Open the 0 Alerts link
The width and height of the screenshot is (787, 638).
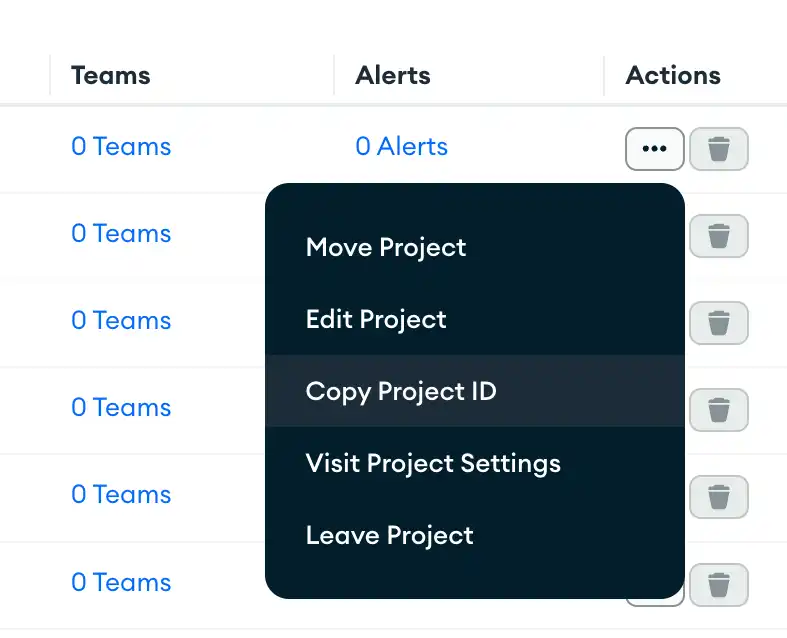[401, 147]
